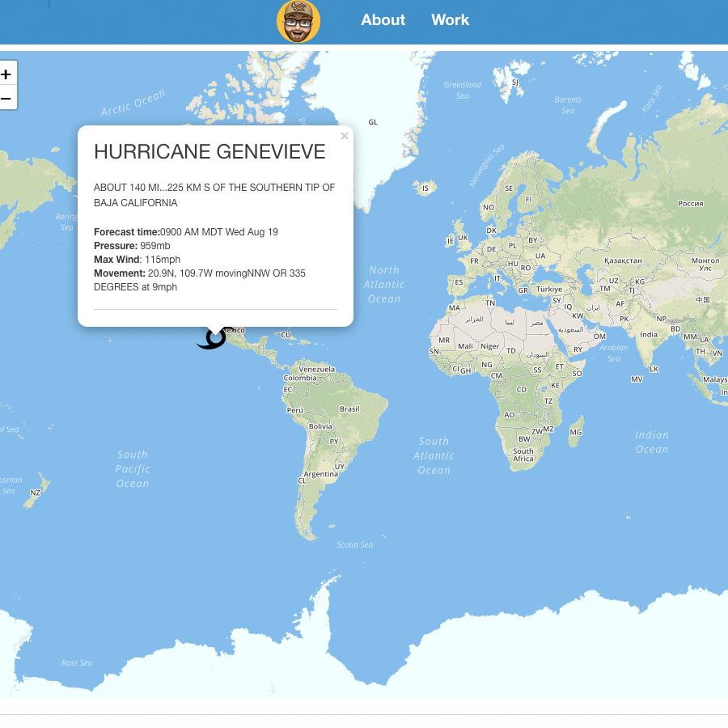
Task: Close the Hurricane Genevieve popup
Action: [x=345, y=136]
